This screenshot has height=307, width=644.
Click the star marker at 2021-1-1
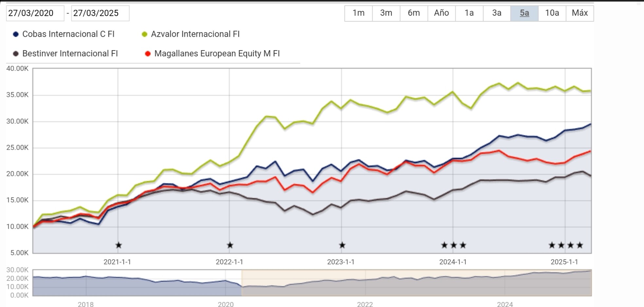119,245
